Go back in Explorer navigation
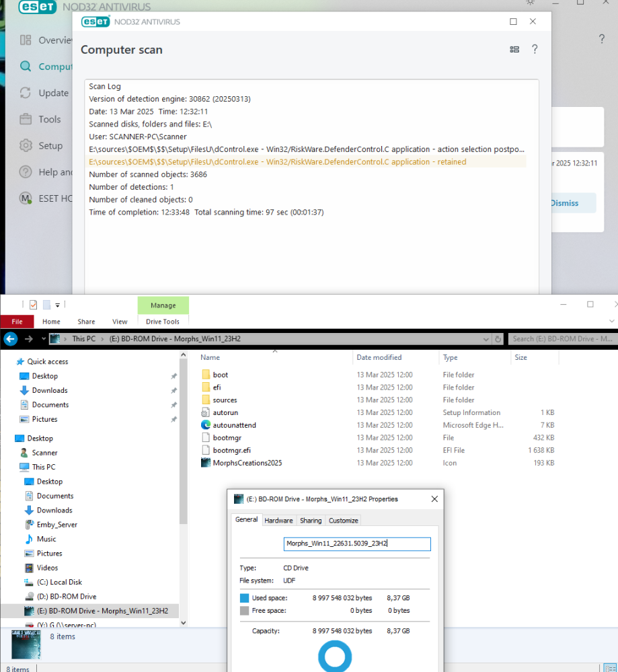618x672 pixels. pyautogui.click(x=11, y=339)
